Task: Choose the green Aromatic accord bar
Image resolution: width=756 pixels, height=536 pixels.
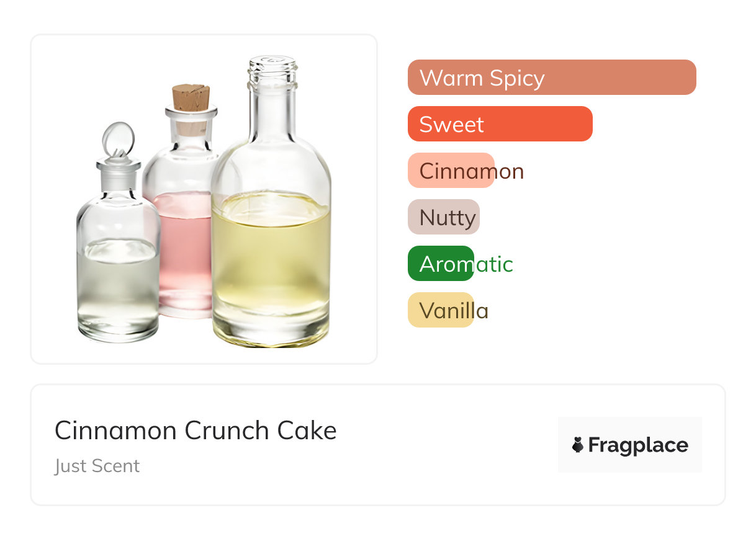Action: pyautogui.click(x=441, y=264)
